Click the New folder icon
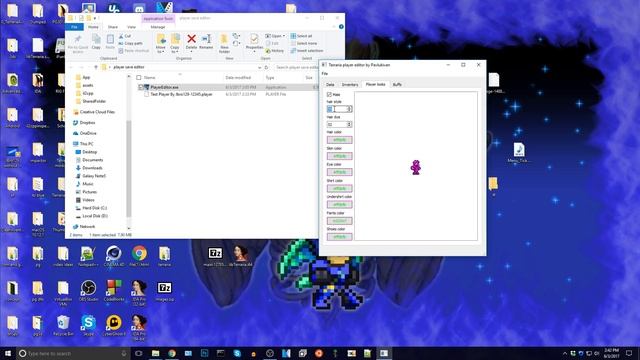640x360 pixels. [x=224, y=39]
